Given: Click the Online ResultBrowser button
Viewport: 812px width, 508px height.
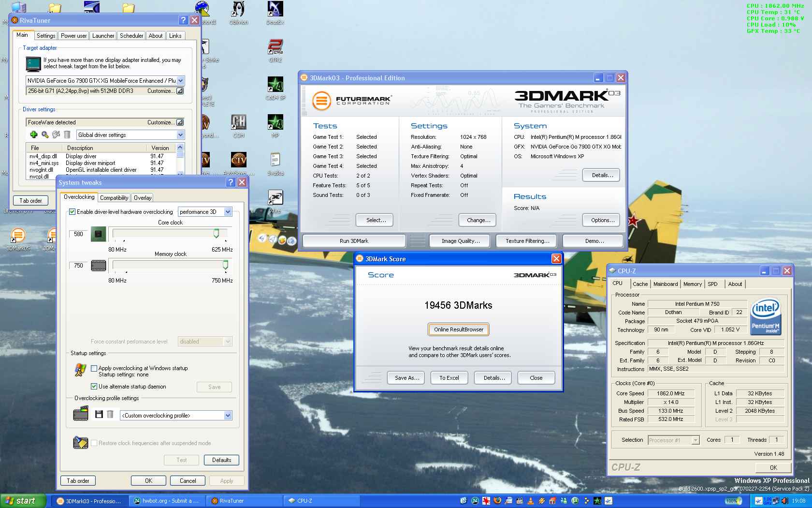Looking at the screenshot, I should point(458,329).
